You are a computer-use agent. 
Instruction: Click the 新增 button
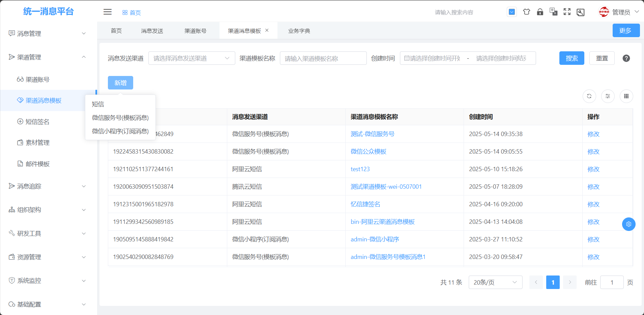(x=120, y=83)
